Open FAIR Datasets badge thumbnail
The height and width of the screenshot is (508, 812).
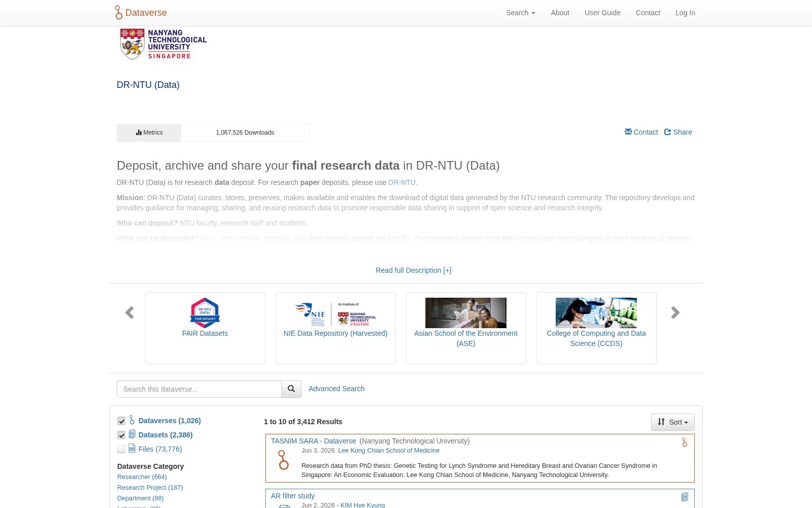(205, 313)
